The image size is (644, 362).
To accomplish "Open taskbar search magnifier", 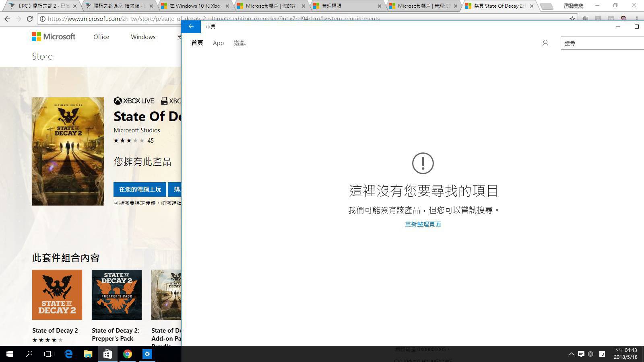I will [29, 354].
